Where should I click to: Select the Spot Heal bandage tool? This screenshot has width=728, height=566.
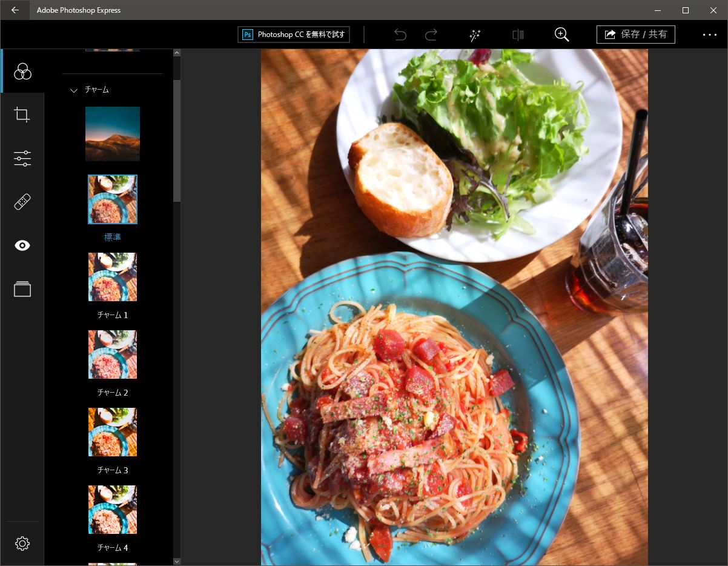(x=22, y=202)
